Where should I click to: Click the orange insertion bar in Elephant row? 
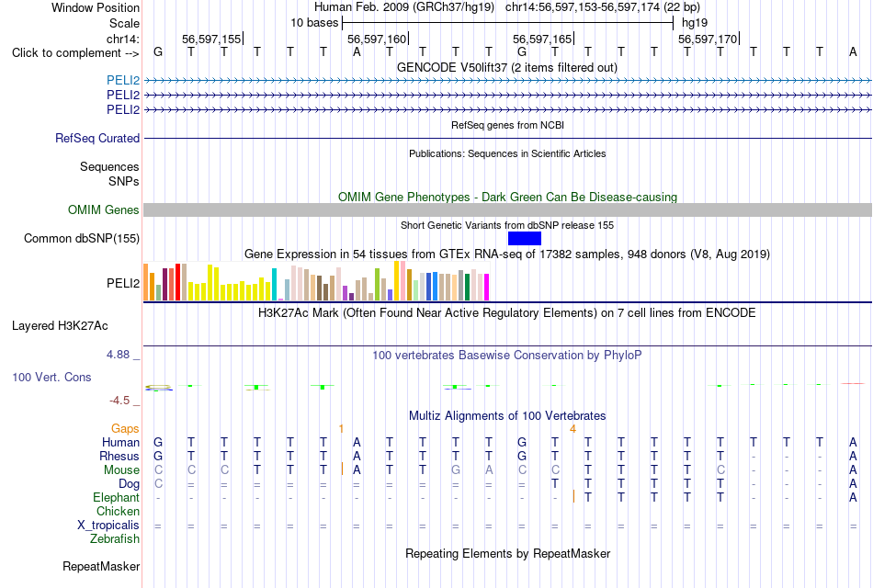click(x=573, y=497)
